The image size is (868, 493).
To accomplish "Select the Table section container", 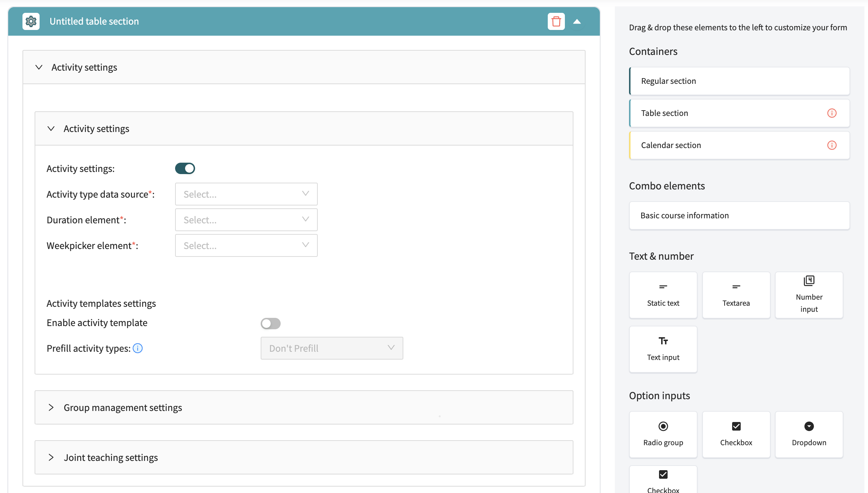I will [x=740, y=113].
